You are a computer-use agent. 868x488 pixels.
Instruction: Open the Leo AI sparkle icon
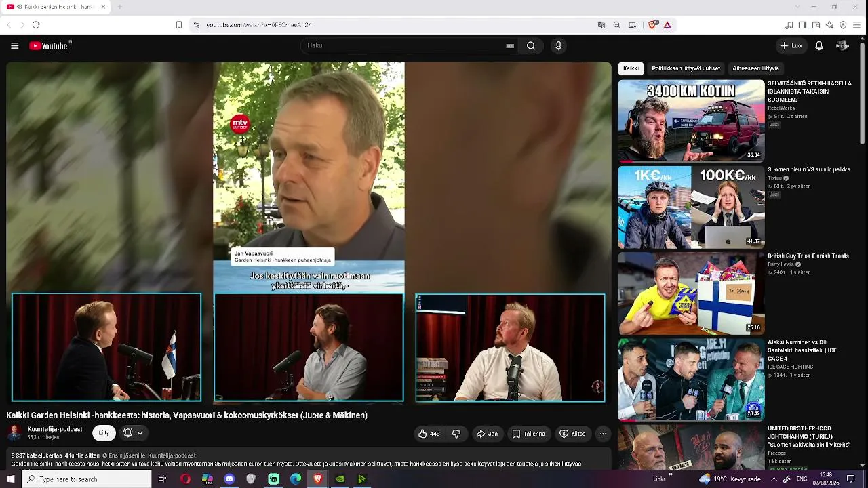829,25
